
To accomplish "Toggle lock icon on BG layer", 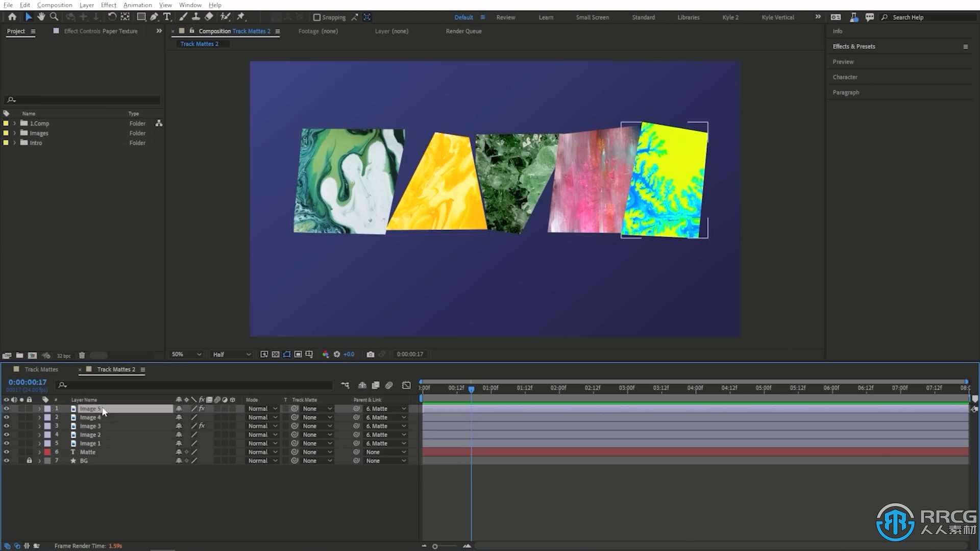I will 29,460.
